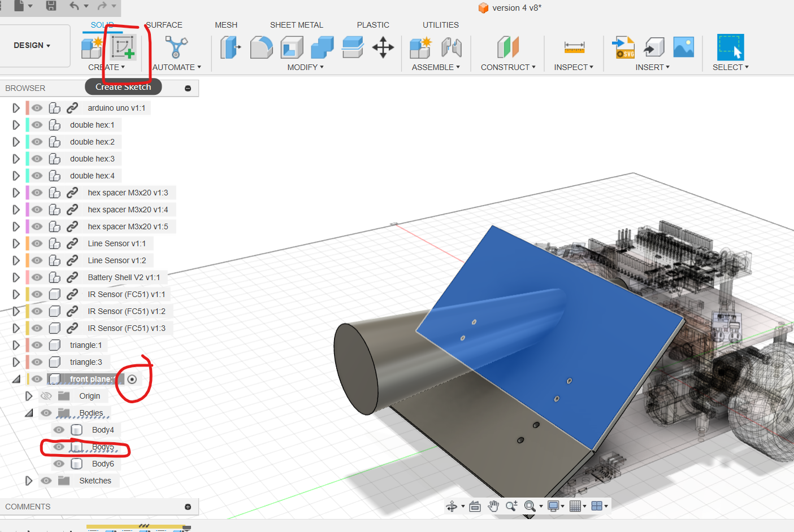Viewport: 794px width, 532px height.
Task: Click the Joint tool in Assemble
Action: coord(452,47)
